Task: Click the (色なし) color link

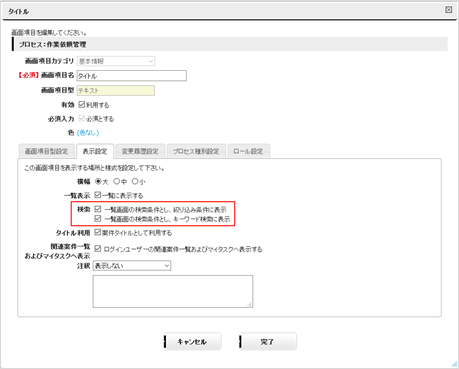Action: tap(88, 133)
